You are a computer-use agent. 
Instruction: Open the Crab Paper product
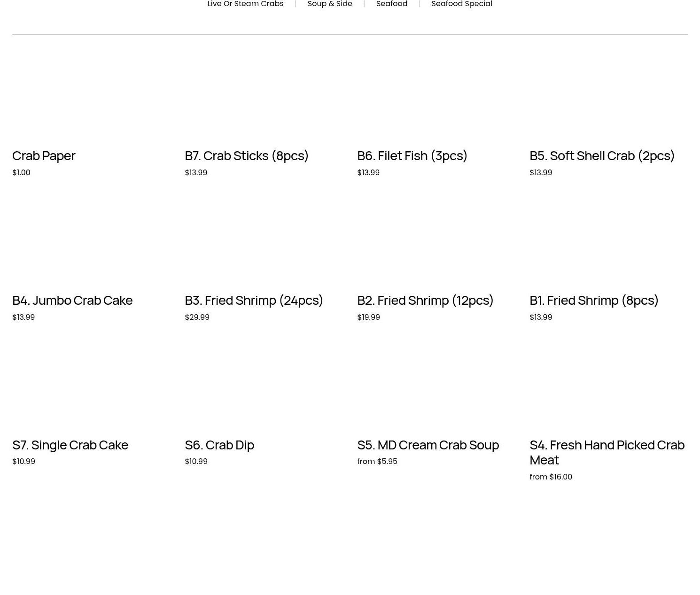click(x=44, y=155)
